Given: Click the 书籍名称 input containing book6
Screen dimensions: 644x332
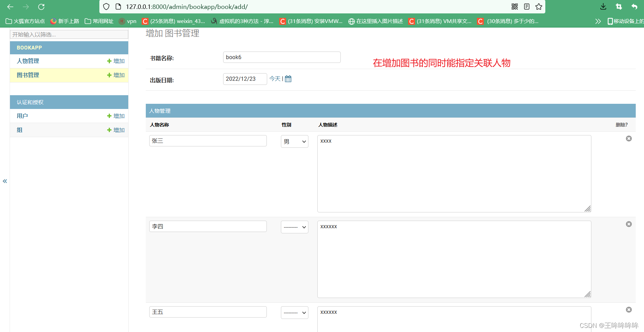Looking at the screenshot, I should 282,57.
